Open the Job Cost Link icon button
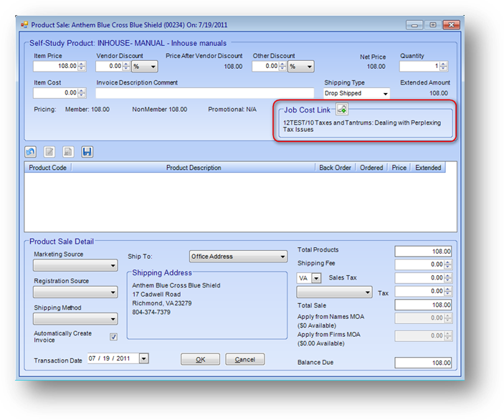Image resolution: width=504 pixels, height=420 pixels. (x=342, y=109)
